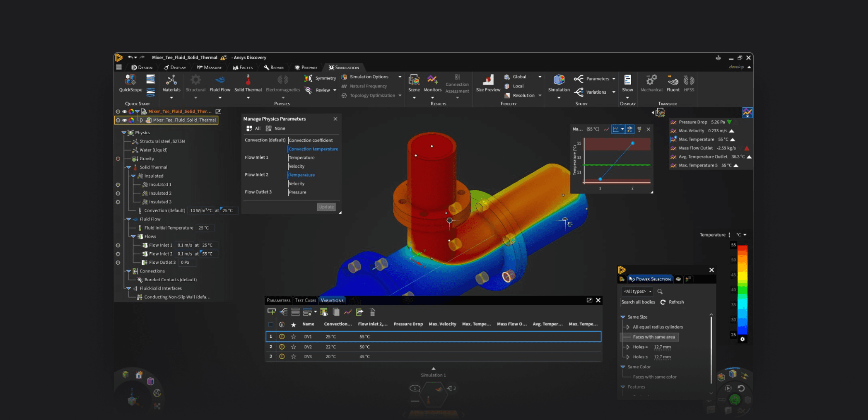Open the Simulation study tool
This screenshot has height=420, width=868.
[x=559, y=83]
